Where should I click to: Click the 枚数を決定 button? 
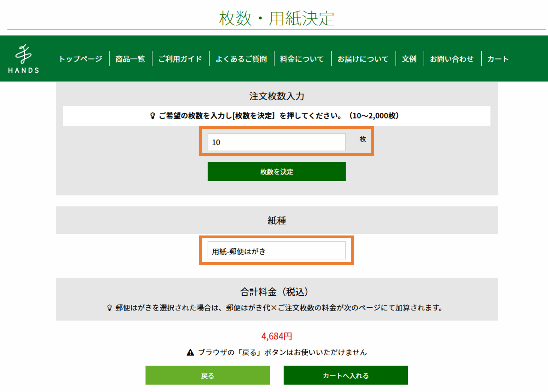tap(277, 172)
